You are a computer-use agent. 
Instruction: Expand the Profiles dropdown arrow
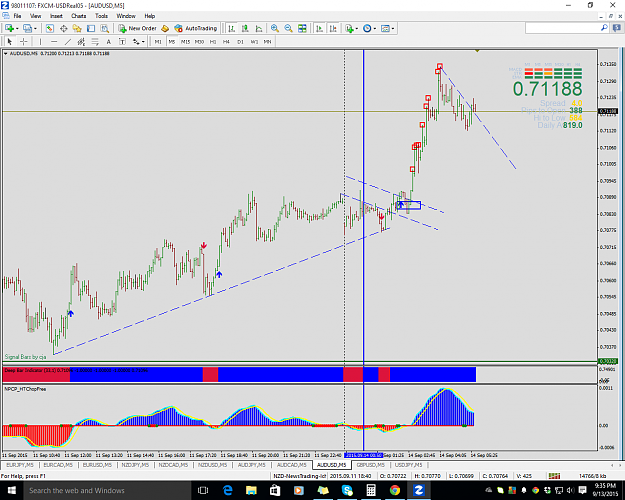[35, 28]
